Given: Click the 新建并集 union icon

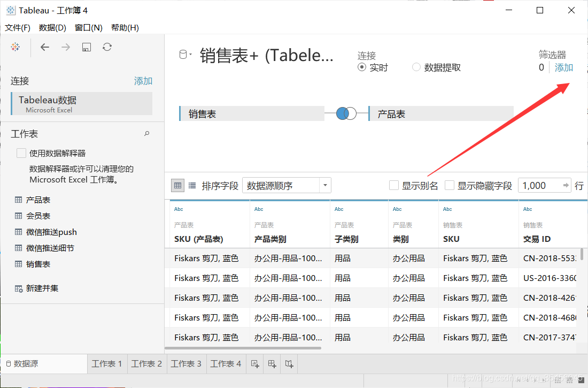Looking at the screenshot, I should point(19,288).
